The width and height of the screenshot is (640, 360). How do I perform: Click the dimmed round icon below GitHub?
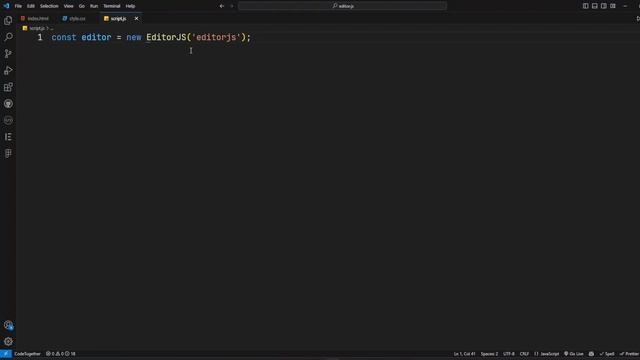[8, 120]
